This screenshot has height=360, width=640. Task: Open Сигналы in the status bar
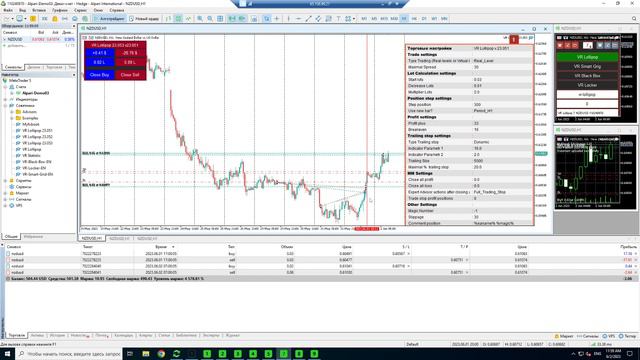click(588, 336)
